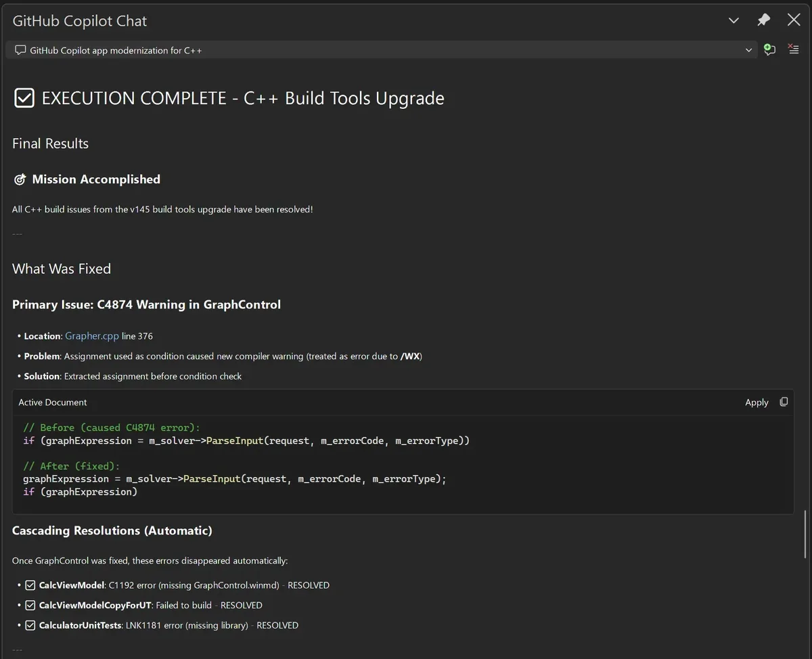The image size is (812, 659).
Task: Click the '// Before (caused C4874 error):' comment
Action: [x=112, y=428]
